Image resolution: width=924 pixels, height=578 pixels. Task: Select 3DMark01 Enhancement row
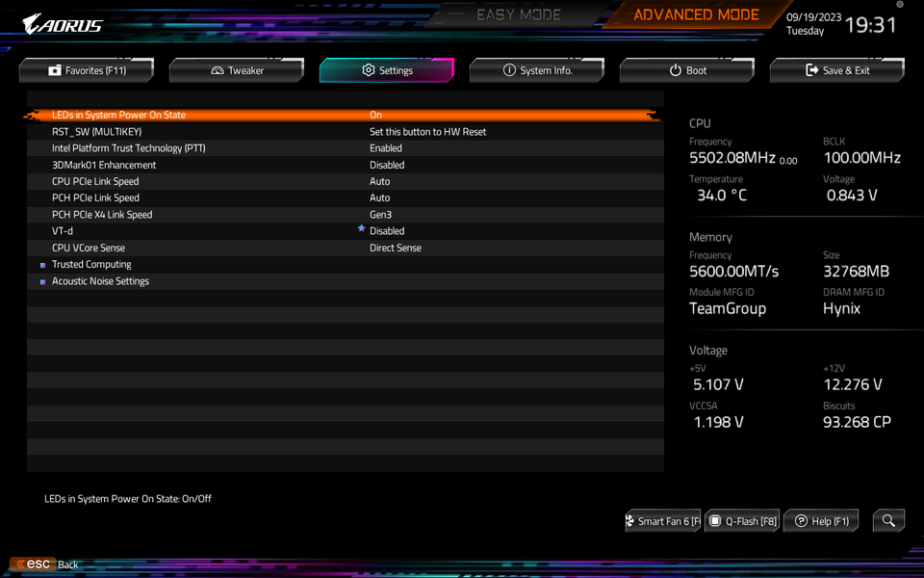[x=346, y=165]
